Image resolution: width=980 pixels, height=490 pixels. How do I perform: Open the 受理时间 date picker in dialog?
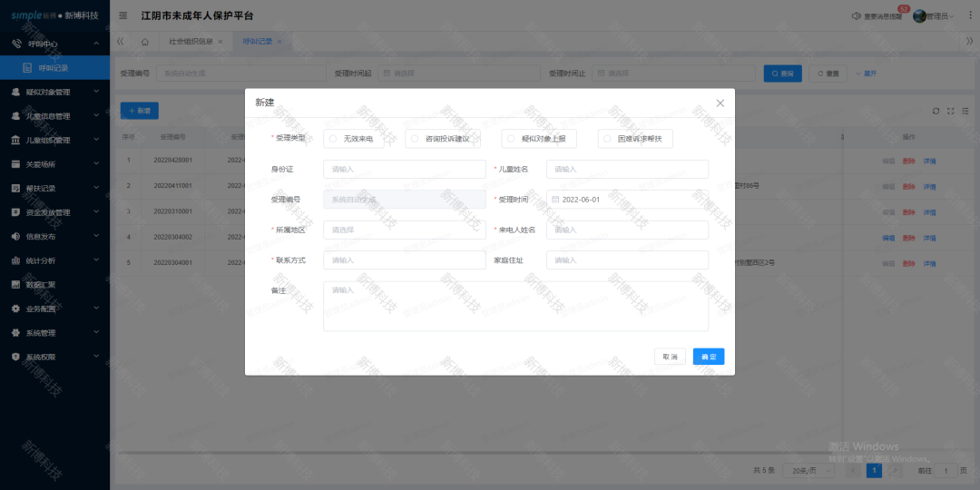(626, 200)
